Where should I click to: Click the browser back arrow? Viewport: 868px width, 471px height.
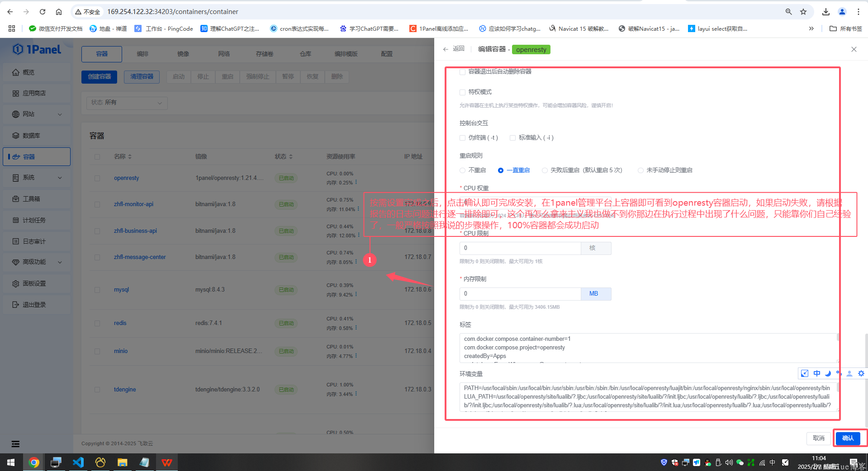tap(10, 12)
